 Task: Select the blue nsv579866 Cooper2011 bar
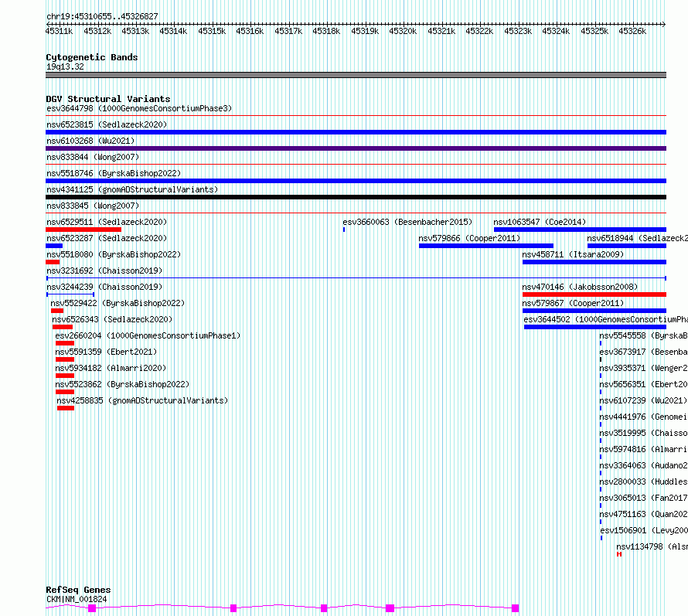[x=486, y=246]
